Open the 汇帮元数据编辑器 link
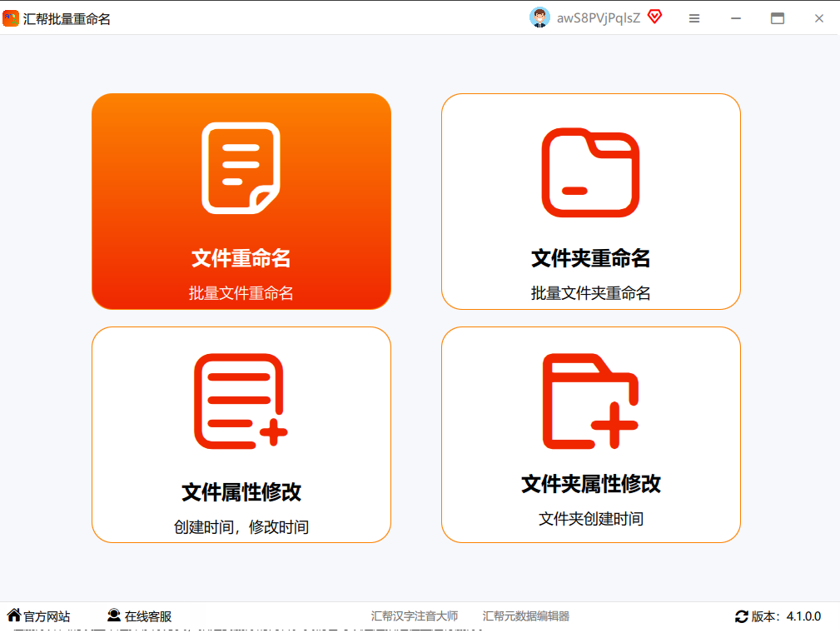 (525, 616)
